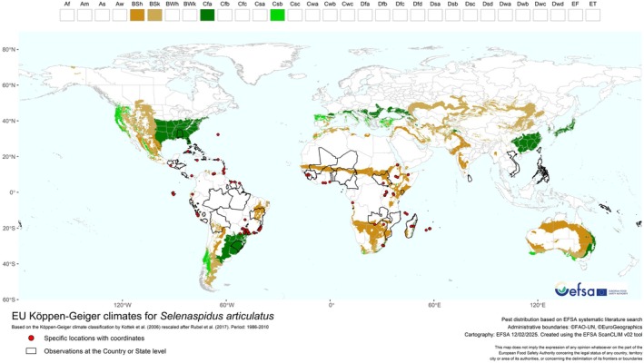Image resolution: width=644 pixels, height=363 pixels.
Task: Click the empty Af legend box
Action: (x=67, y=15)
